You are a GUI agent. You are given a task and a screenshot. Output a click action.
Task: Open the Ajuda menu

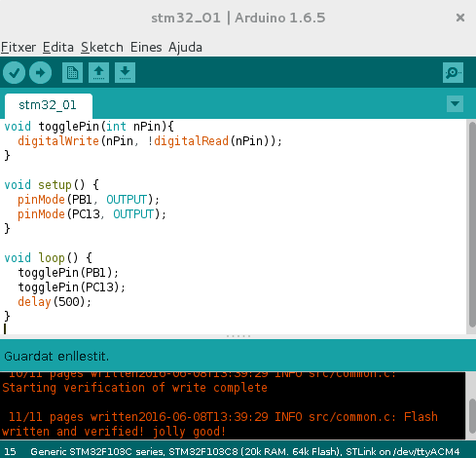point(185,48)
